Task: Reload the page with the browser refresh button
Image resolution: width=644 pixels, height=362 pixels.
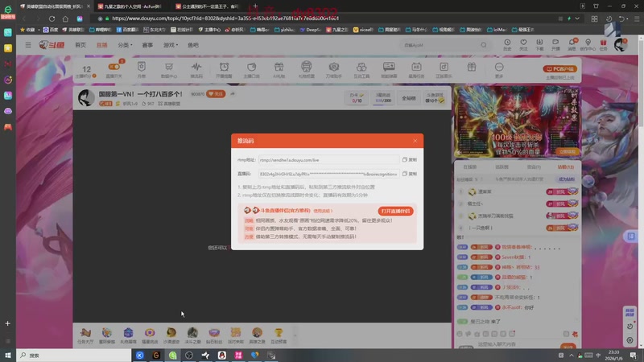Action: pyautogui.click(x=52, y=19)
